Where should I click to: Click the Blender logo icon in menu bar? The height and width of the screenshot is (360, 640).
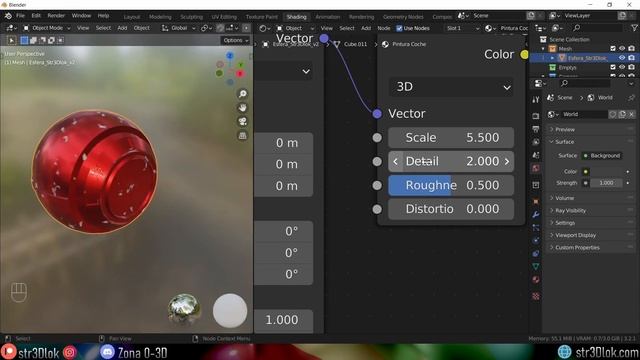(x=8, y=16)
